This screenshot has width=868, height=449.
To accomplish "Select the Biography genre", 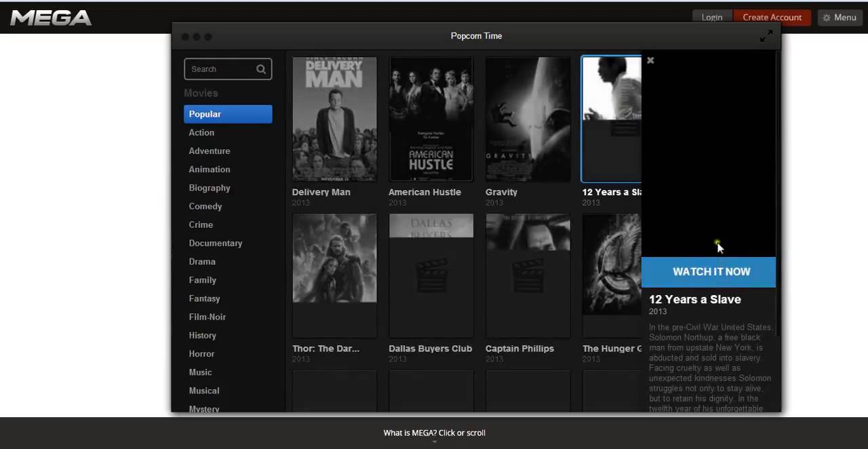I will tap(210, 188).
